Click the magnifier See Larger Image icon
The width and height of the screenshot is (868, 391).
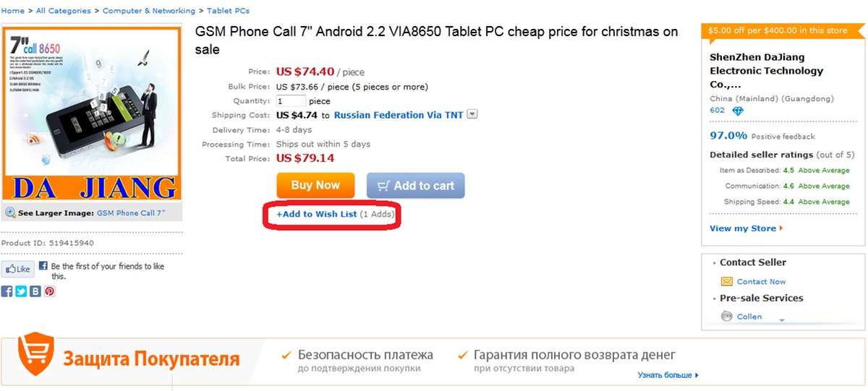(11, 213)
